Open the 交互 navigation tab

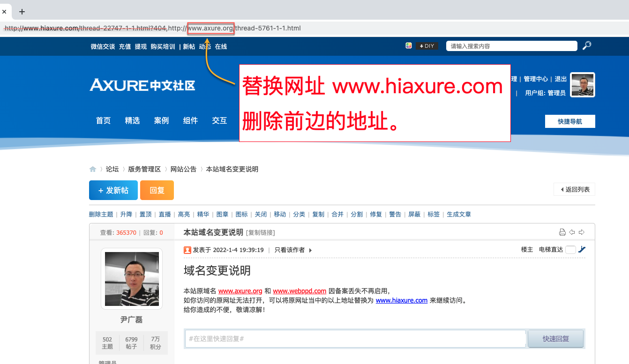[219, 120]
